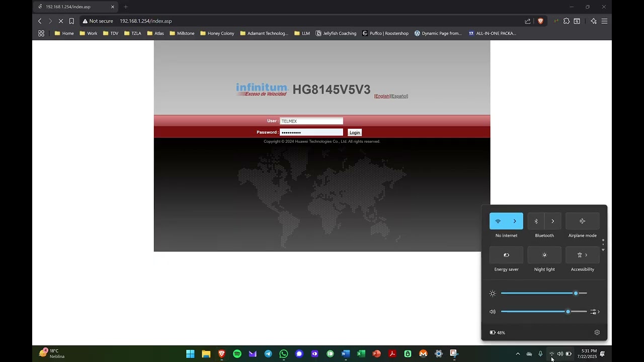Image resolution: width=644 pixels, height=362 pixels.
Task: Open the Windows Start menu
Action: [x=190, y=354]
